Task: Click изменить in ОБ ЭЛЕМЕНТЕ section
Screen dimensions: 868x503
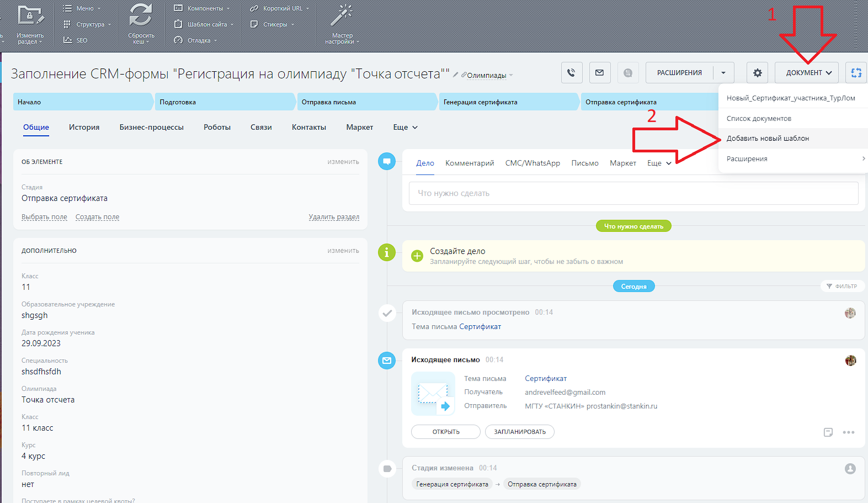Action: click(343, 162)
